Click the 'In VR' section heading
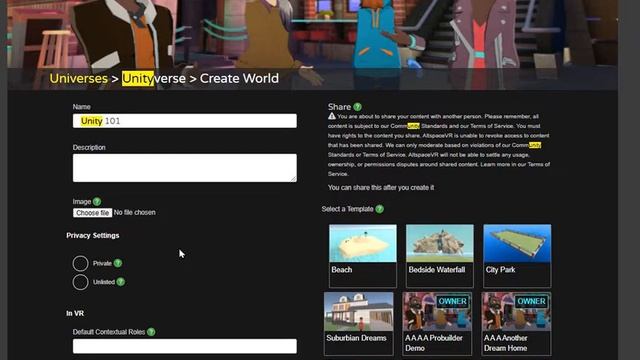The image size is (640, 360). 75,313
